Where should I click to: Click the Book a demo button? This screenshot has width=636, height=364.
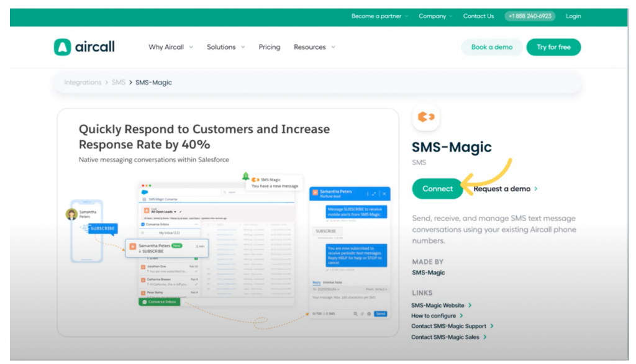tap(491, 47)
